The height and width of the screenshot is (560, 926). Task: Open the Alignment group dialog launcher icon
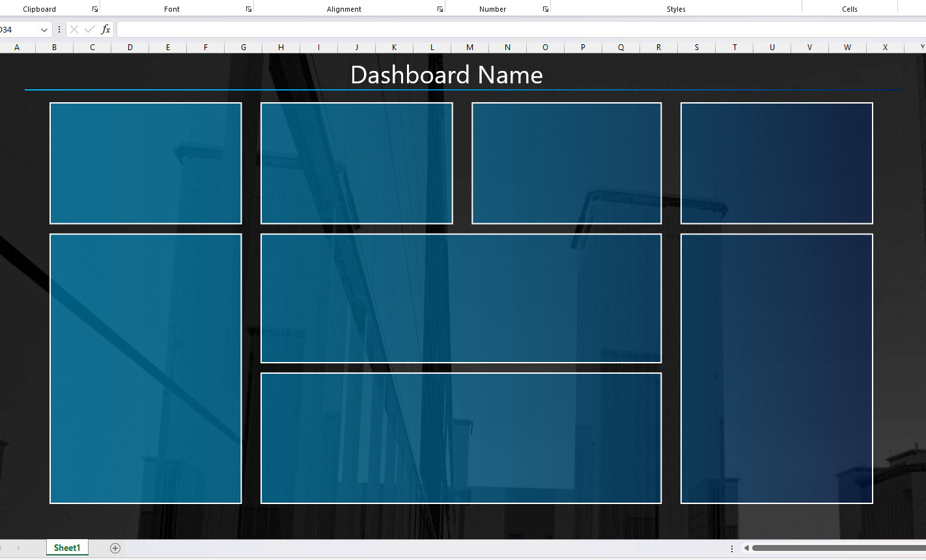coord(440,8)
